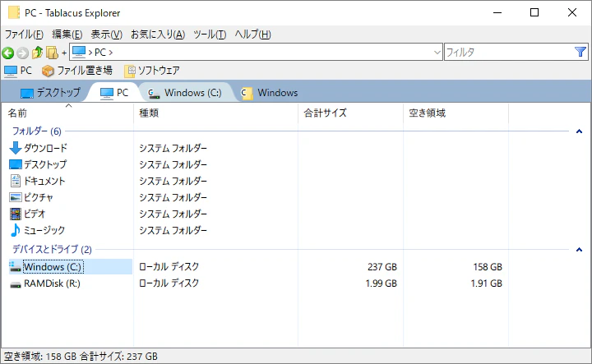Click the Tablacus Explorer title bar icon
The height and width of the screenshot is (364, 592).
click(x=14, y=12)
